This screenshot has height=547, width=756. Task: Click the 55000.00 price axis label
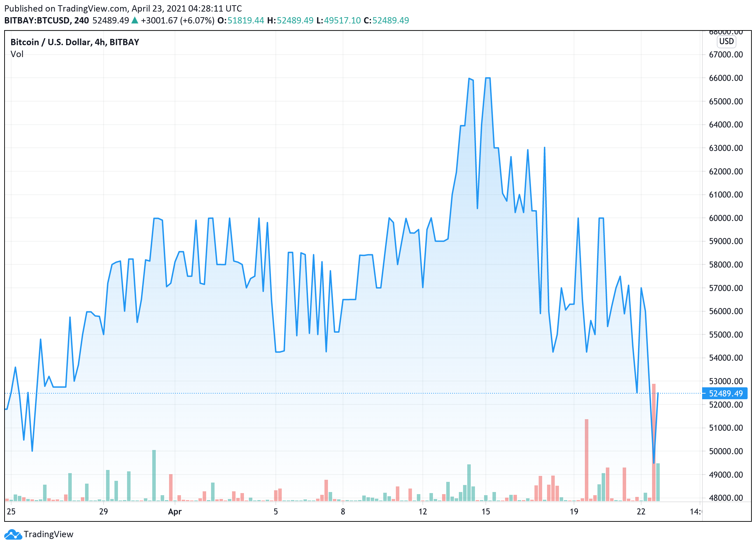coord(726,334)
